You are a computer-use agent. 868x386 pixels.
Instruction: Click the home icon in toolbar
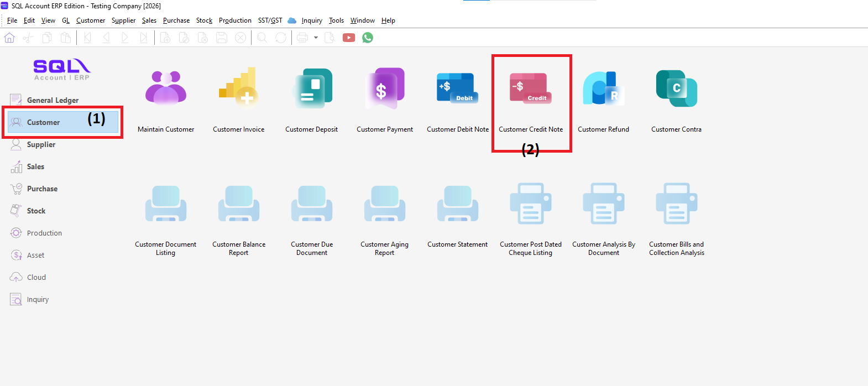9,38
